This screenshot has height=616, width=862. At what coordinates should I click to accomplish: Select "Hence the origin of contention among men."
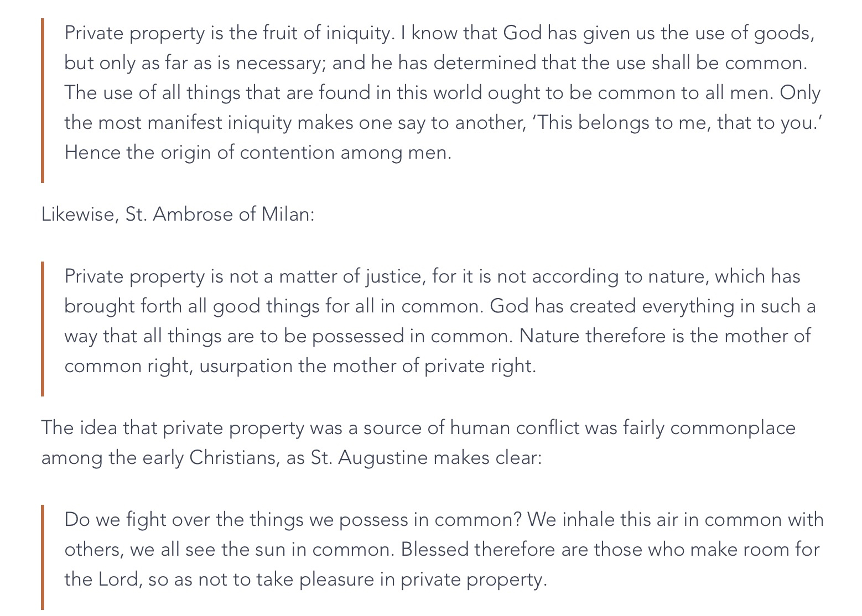258,153
